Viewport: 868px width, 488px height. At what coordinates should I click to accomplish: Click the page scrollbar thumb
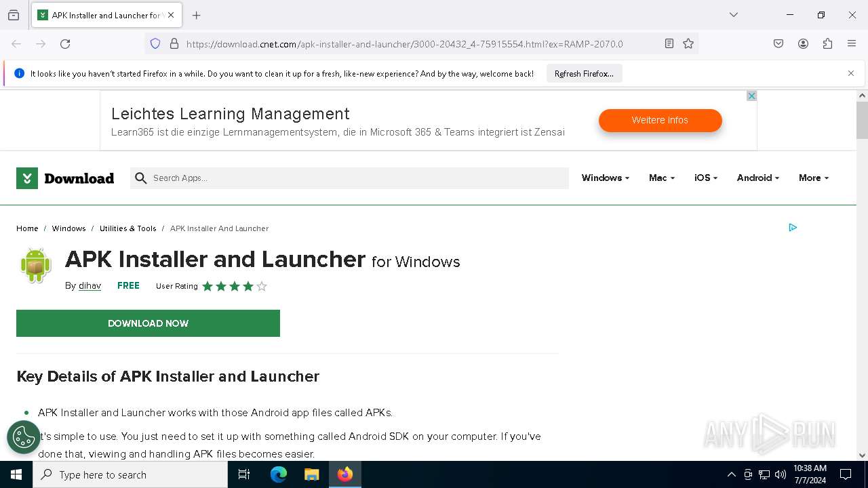click(x=862, y=120)
